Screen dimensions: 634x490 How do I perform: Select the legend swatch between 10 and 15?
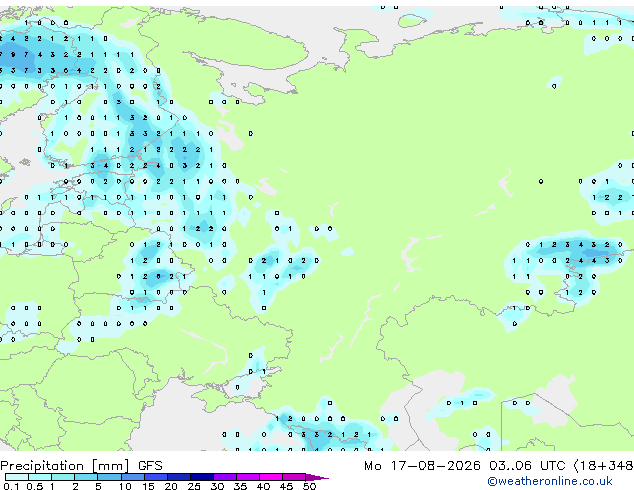tap(133, 477)
